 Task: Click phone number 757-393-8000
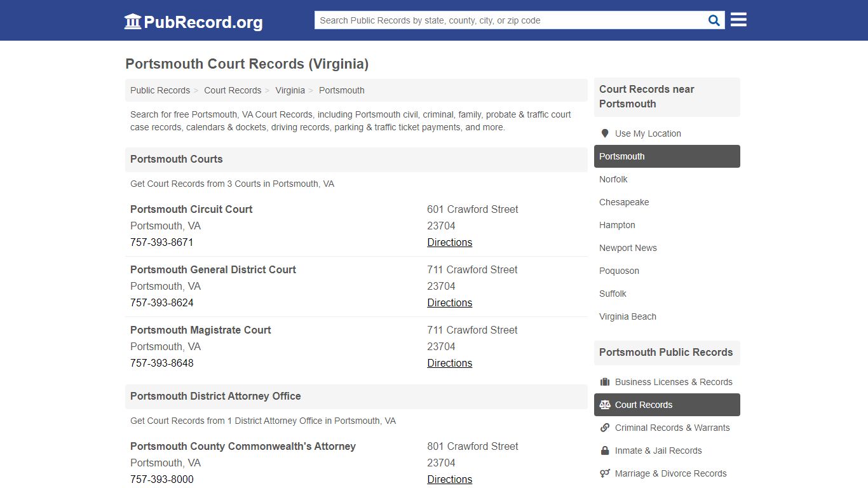(162, 479)
